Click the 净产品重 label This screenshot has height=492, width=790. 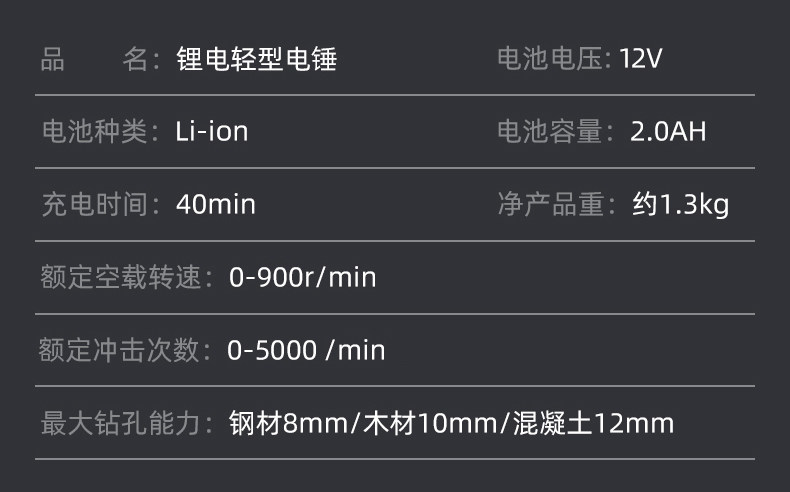click(552, 204)
